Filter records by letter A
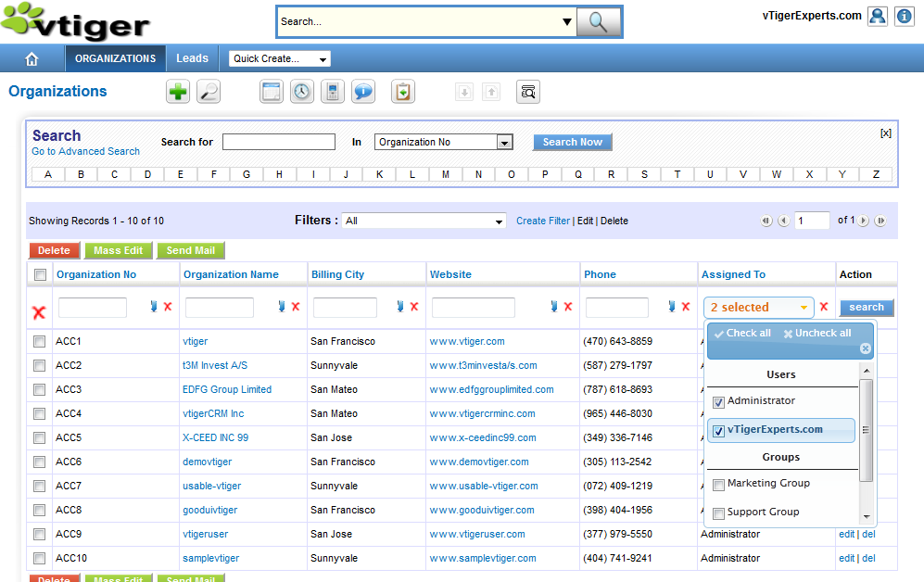The height and width of the screenshot is (582, 924). [x=48, y=174]
